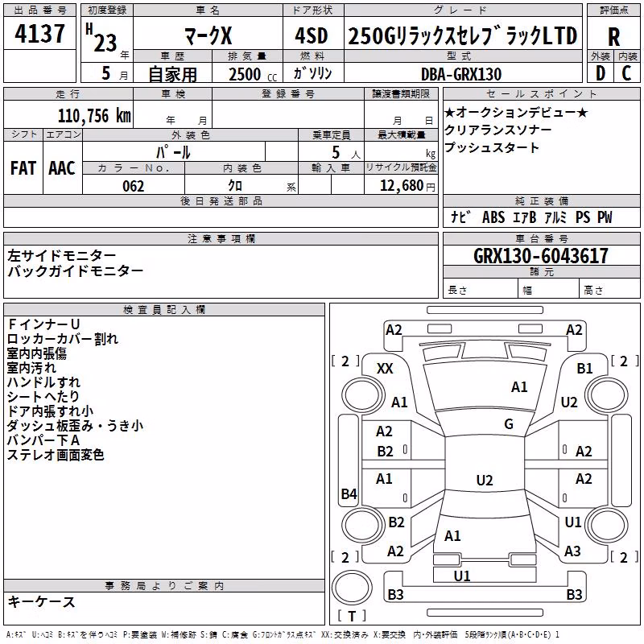Image resolution: width=644 pixels, height=644 pixels.
Task: Click G windshield chip mark on diagram
Action: click(509, 424)
